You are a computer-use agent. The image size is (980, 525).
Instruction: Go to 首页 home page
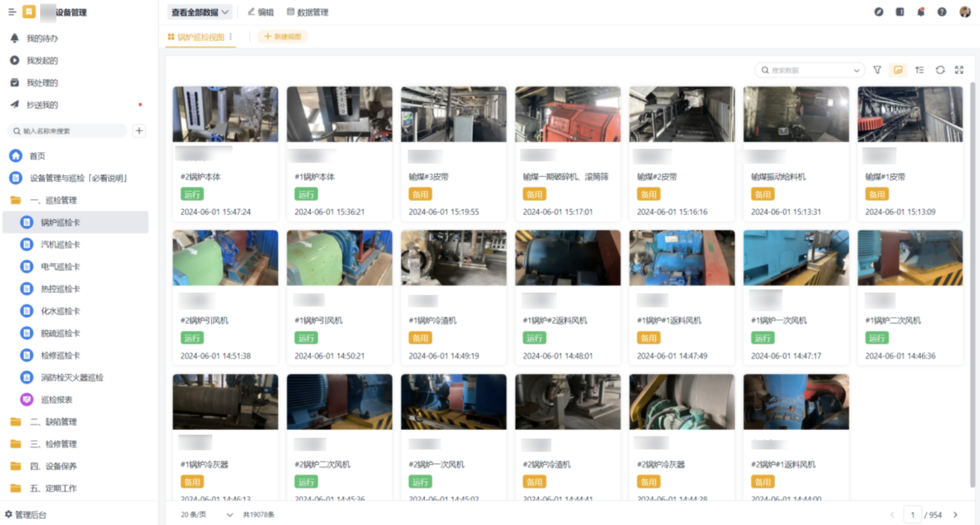coord(37,156)
